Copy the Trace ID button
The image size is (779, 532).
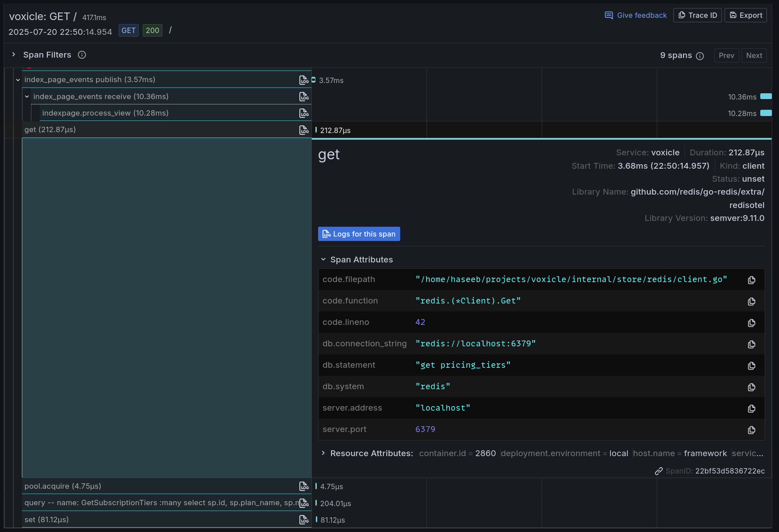click(697, 15)
